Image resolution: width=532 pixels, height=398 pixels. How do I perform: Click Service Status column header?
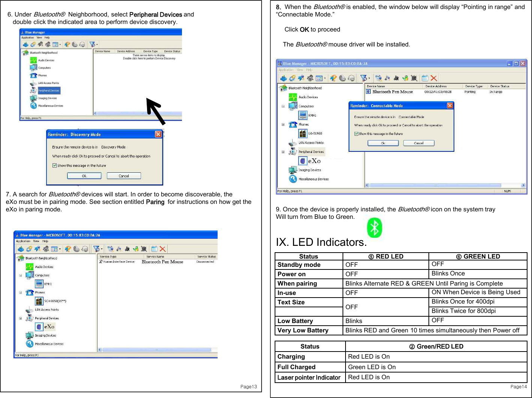pos(206,257)
